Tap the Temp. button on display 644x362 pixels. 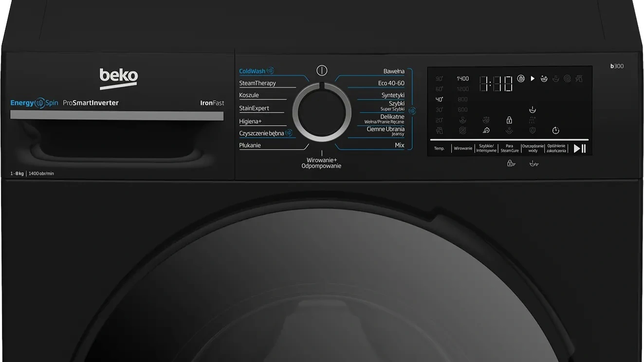pyautogui.click(x=440, y=148)
